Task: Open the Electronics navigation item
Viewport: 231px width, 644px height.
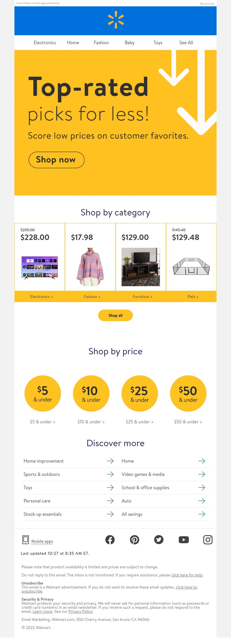Action: pyautogui.click(x=45, y=42)
